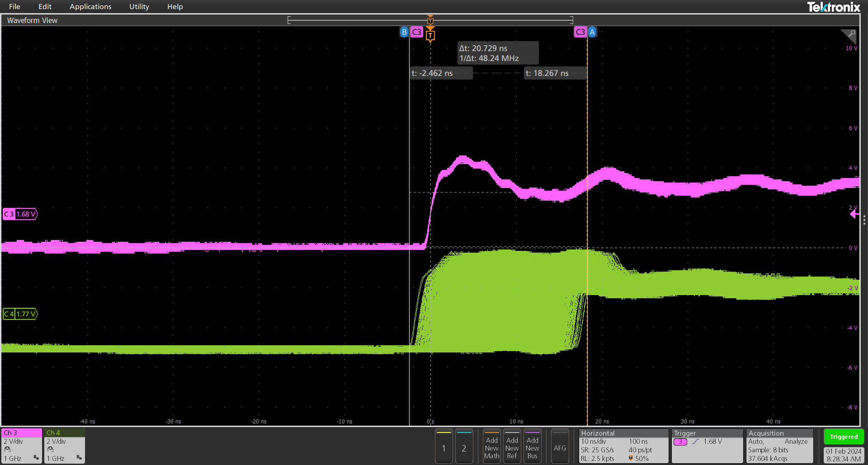This screenshot has width=868, height=465.
Task: Click the horizontal zoom overview bar at top
Action: pyautogui.click(x=430, y=20)
